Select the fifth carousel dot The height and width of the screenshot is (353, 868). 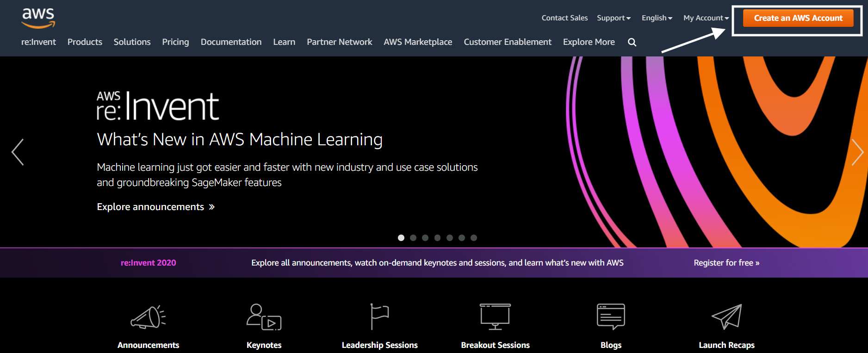(450, 238)
